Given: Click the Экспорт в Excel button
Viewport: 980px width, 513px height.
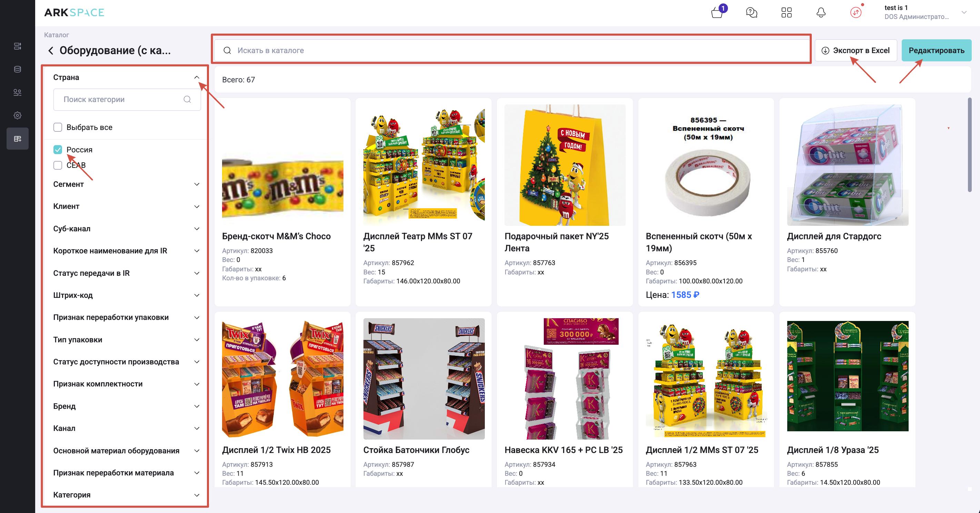Looking at the screenshot, I should (856, 51).
